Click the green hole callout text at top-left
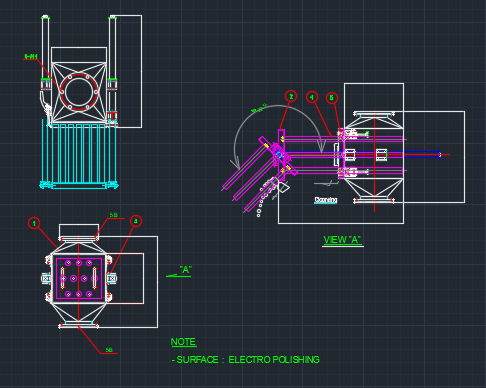The width and height of the screenshot is (486, 388). coord(31,56)
